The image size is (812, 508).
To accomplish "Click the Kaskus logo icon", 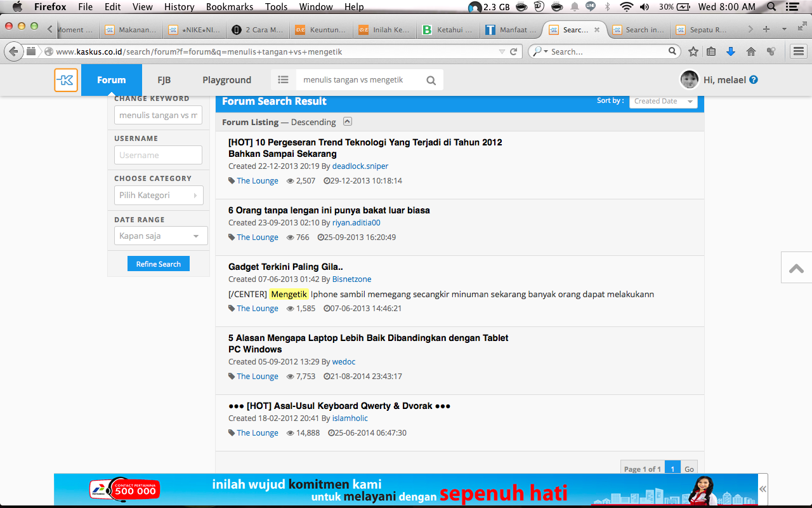I will pyautogui.click(x=66, y=80).
